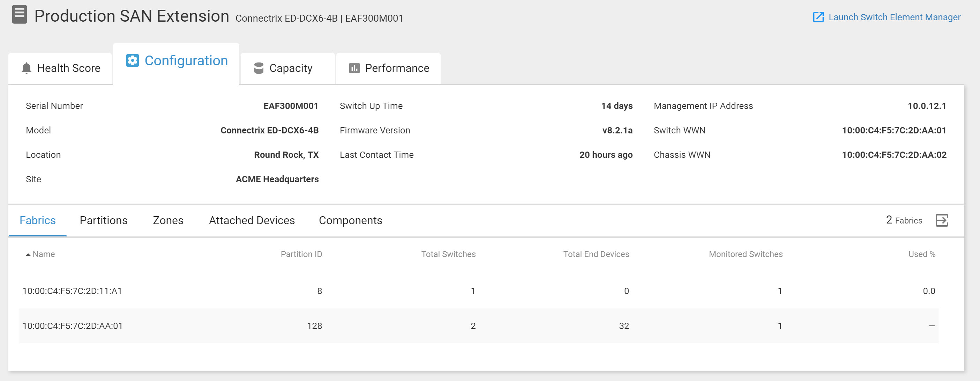View the Components sub-tab
980x381 pixels.
pos(350,220)
